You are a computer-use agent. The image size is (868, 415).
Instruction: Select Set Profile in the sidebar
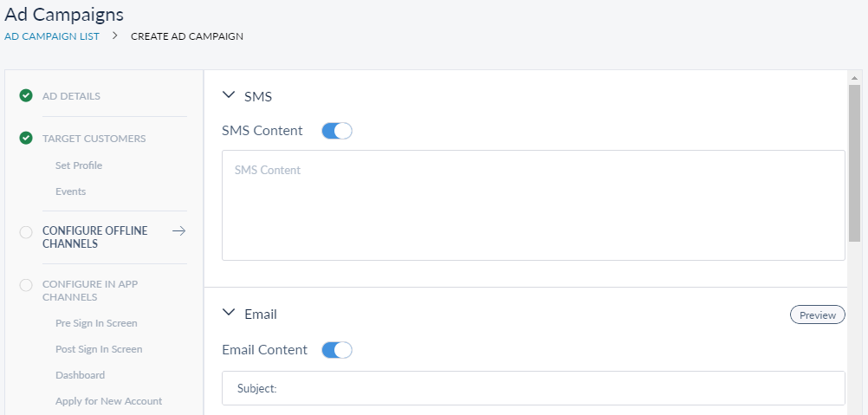tap(79, 165)
